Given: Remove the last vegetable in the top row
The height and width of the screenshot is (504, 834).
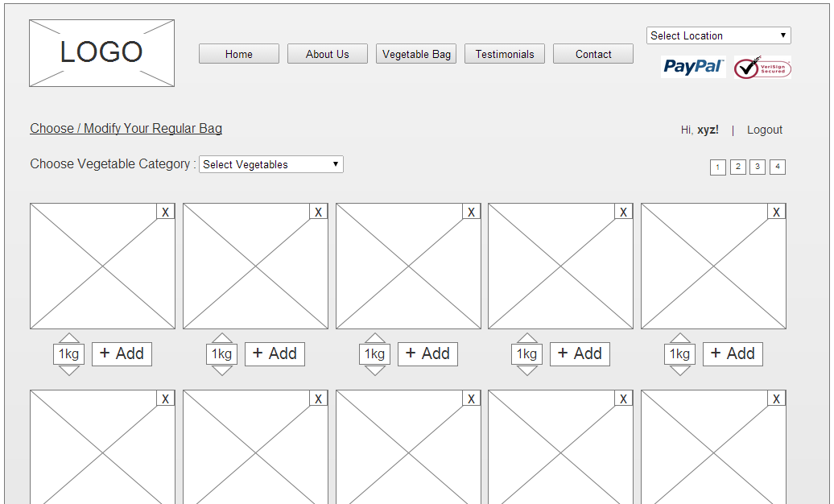Looking at the screenshot, I should tap(776, 211).
